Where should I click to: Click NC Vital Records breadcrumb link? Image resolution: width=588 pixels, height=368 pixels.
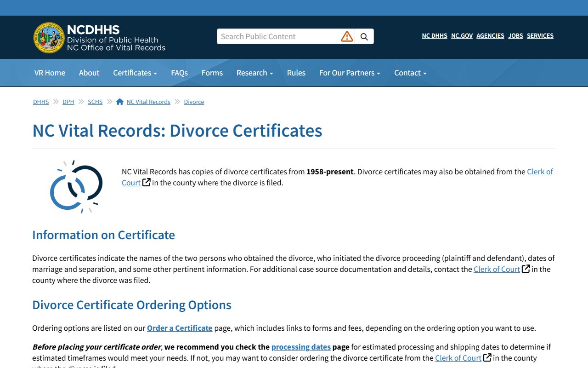coord(148,102)
